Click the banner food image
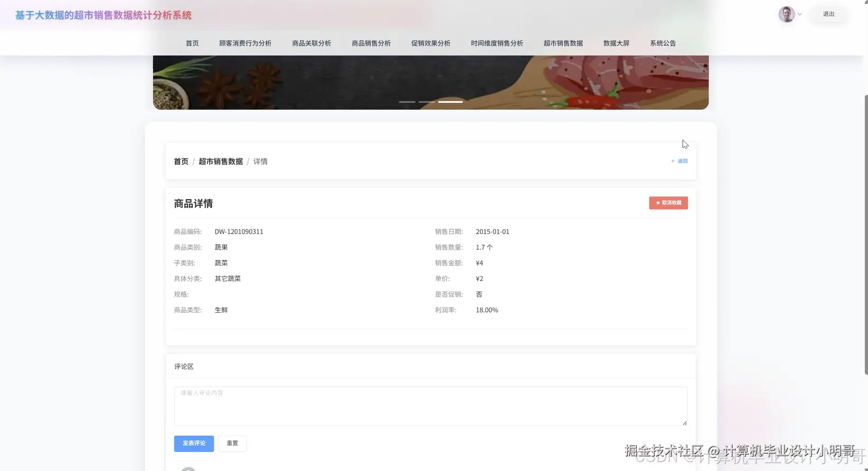Image resolution: width=868 pixels, height=471 pixels. 431,82
